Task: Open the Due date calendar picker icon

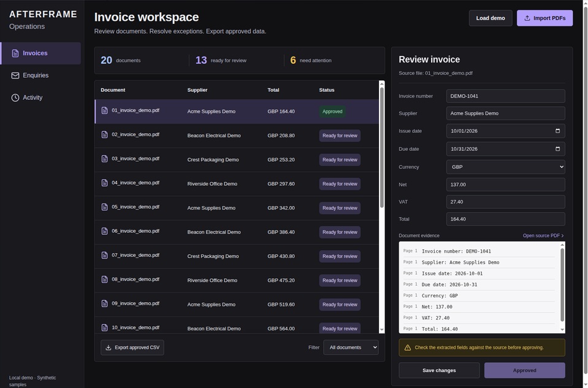Action: point(557,149)
